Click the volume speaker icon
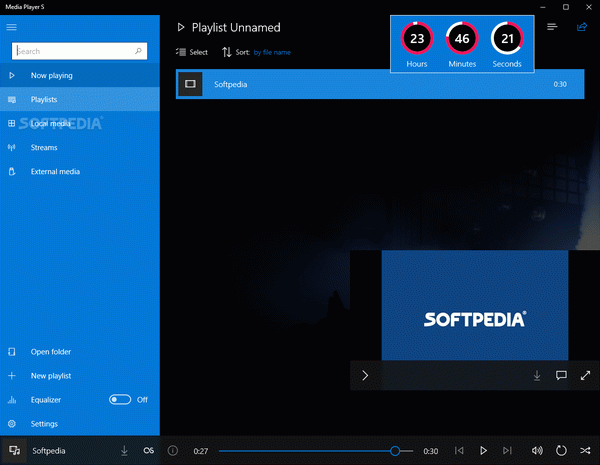Viewport: 600px width, 465px height. pyautogui.click(x=537, y=450)
